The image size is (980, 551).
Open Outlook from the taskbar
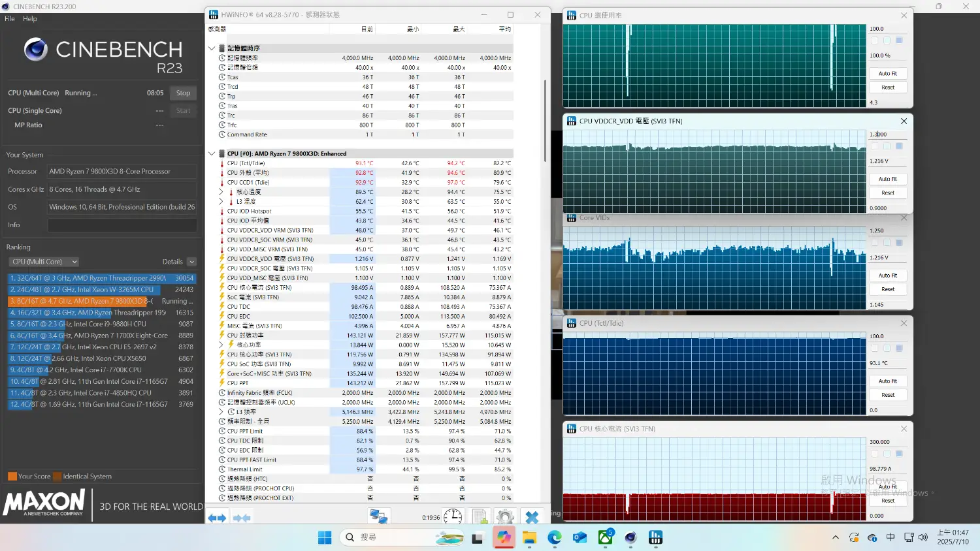(x=580, y=537)
